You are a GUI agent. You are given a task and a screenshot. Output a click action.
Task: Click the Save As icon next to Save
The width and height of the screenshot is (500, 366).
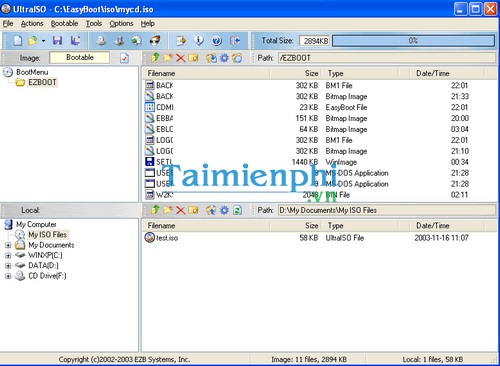(75, 41)
